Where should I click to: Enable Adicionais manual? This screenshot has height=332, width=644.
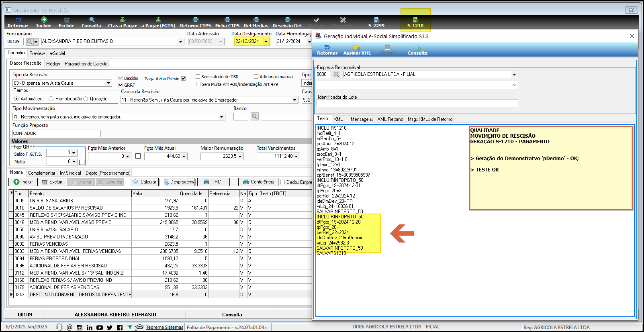pyautogui.click(x=256, y=77)
